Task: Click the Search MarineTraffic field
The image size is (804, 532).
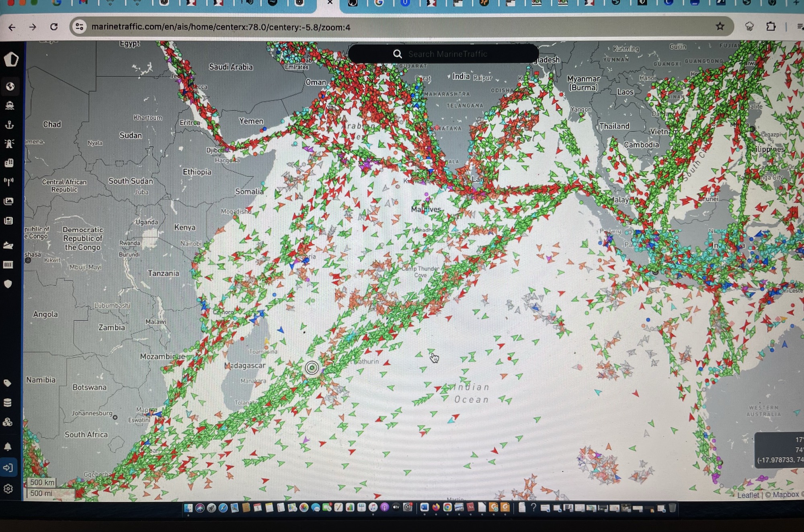Action: (447, 54)
